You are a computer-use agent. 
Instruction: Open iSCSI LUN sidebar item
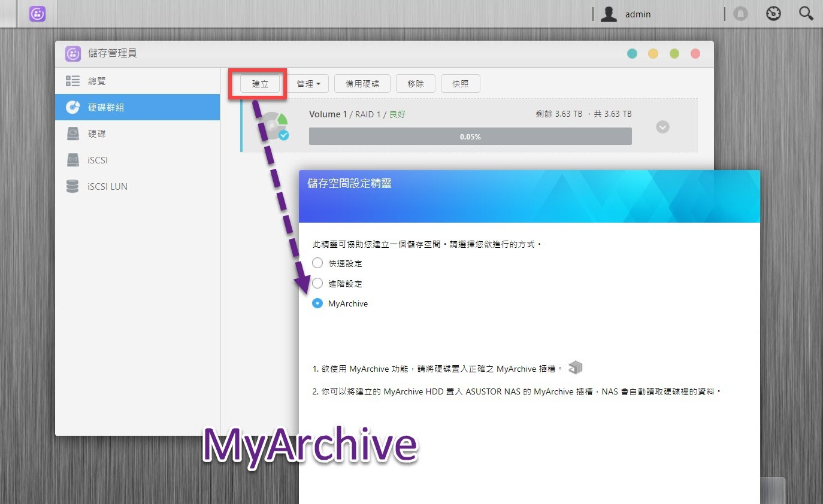pyautogui.click(x=138, y=186)
